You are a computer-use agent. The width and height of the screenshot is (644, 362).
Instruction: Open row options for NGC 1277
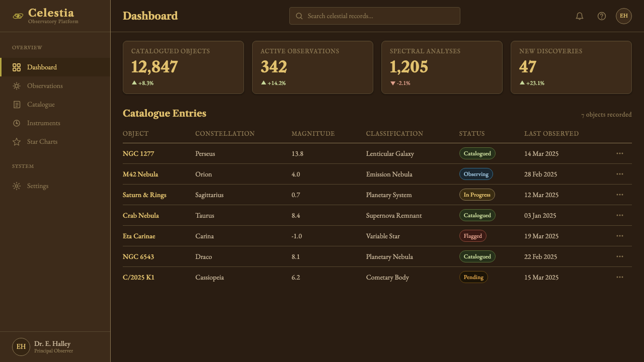[620, 153]
